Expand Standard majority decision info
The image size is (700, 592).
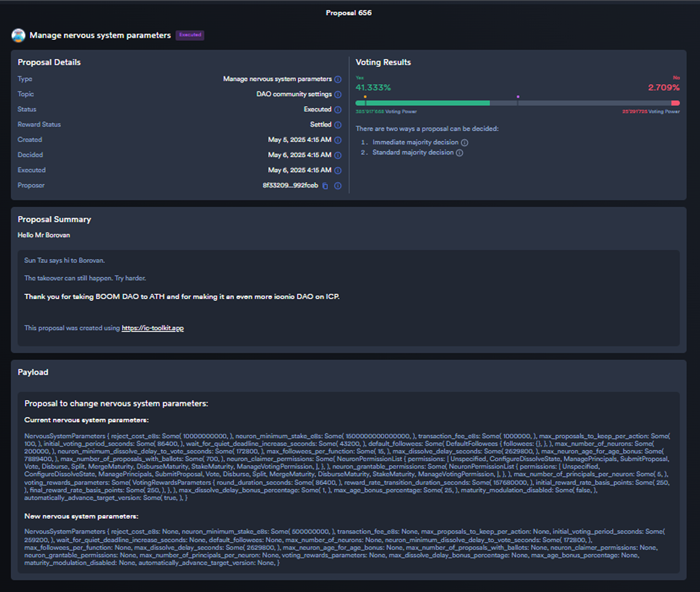coord(459,153)
